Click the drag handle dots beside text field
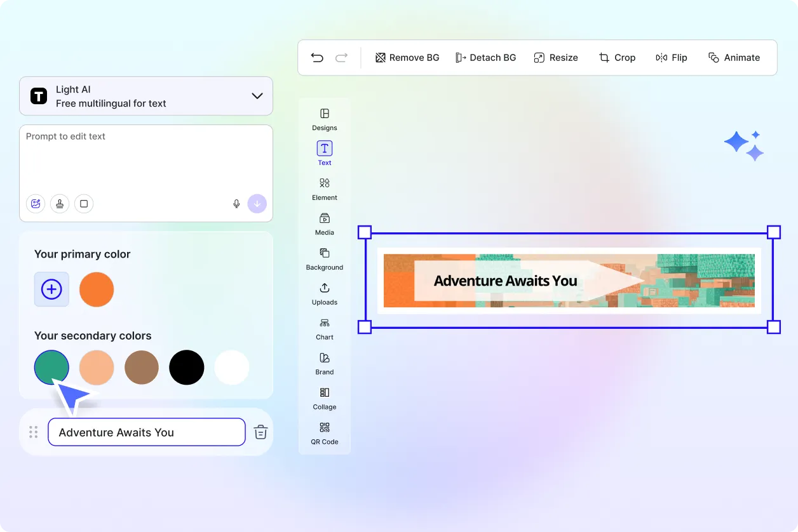This screenshot has height=532, width=798. click(x=34, y=432)
